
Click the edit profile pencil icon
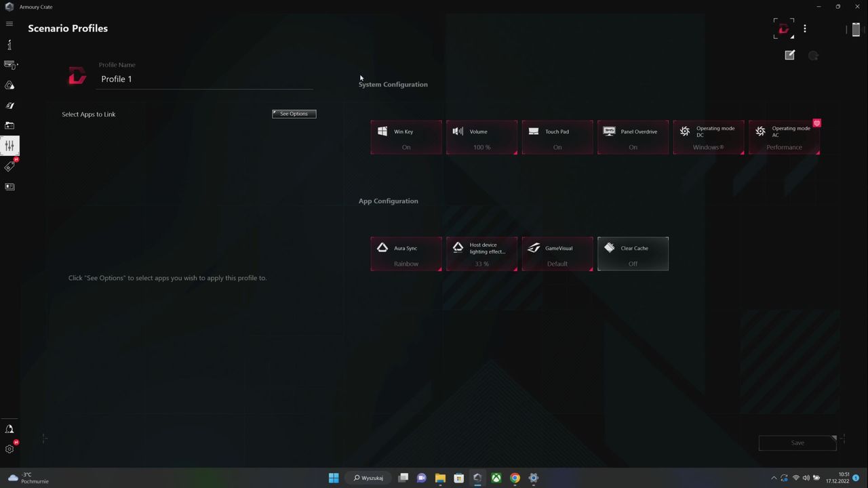click(790, 55)
